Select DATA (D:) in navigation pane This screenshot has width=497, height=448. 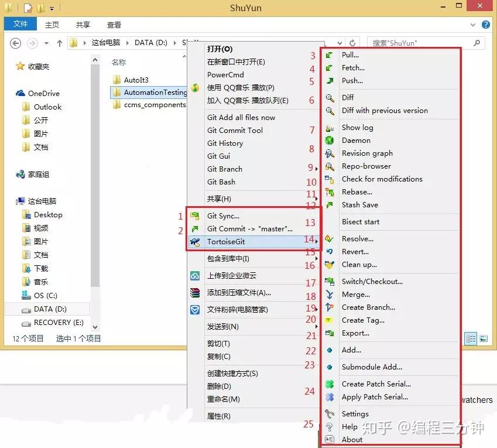point(47,309)
